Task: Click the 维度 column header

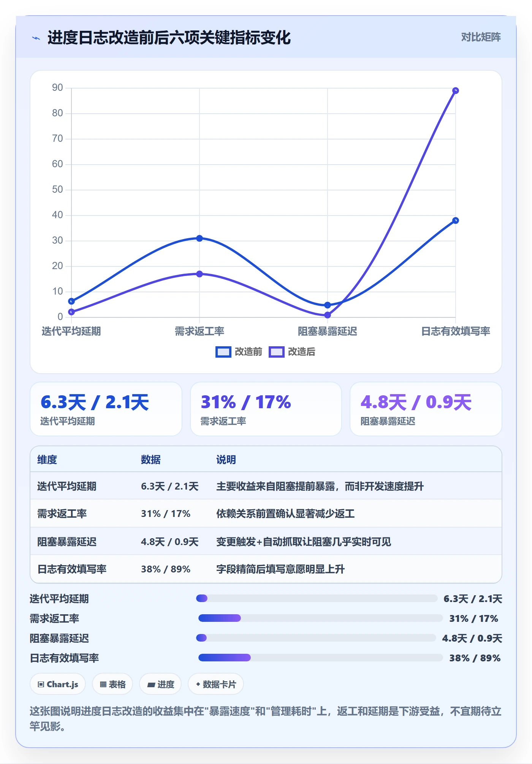Action: tap(47, 460)
